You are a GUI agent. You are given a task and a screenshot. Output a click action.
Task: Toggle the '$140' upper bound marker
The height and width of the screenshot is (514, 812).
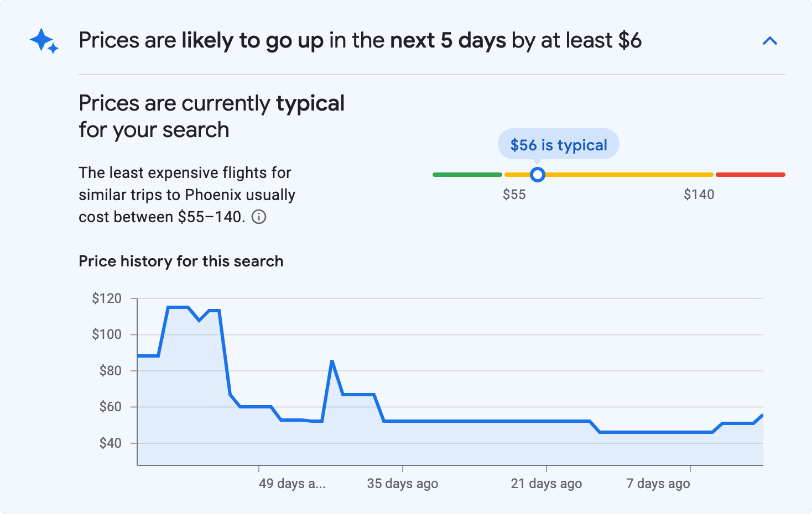(x=699, y=194)
